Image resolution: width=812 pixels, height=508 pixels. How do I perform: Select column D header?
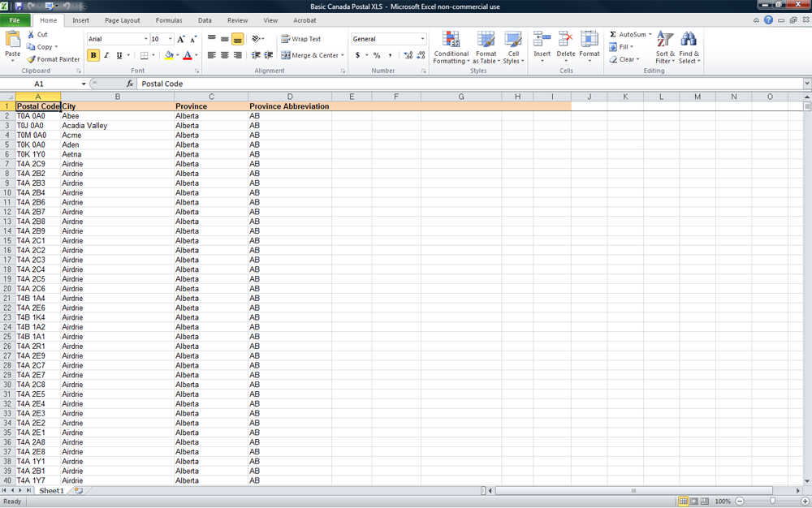pyautogui.click(x=290, y=97)
